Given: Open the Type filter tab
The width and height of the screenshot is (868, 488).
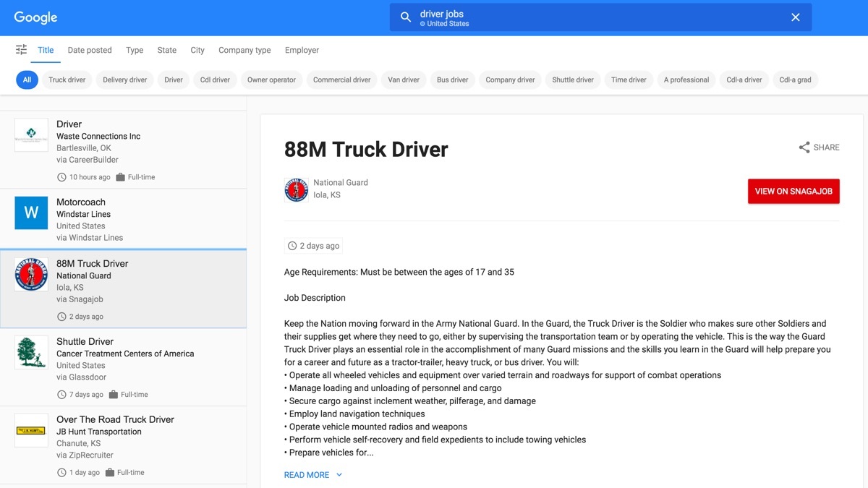Looking at the screenshot, I should (x=135, y=50).
